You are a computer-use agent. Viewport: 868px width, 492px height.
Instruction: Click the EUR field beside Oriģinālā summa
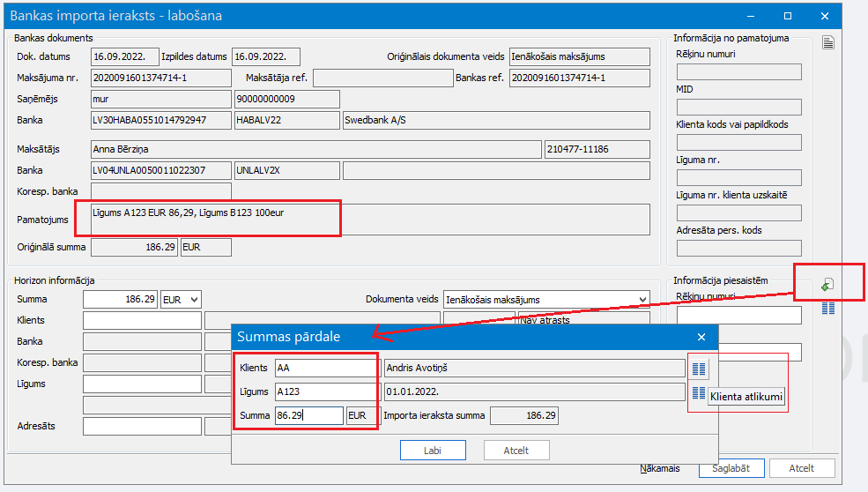click(x=206, y=247)
